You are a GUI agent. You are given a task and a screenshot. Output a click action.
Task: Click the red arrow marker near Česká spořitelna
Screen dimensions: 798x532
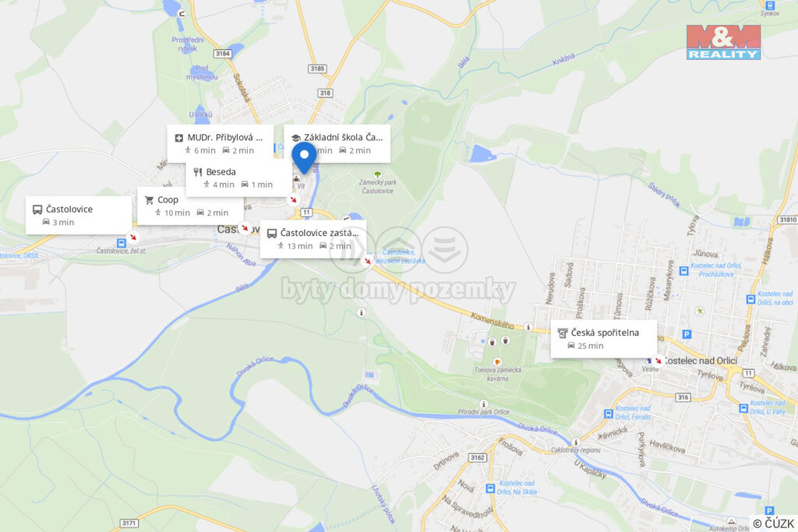[x=658, y=360]
